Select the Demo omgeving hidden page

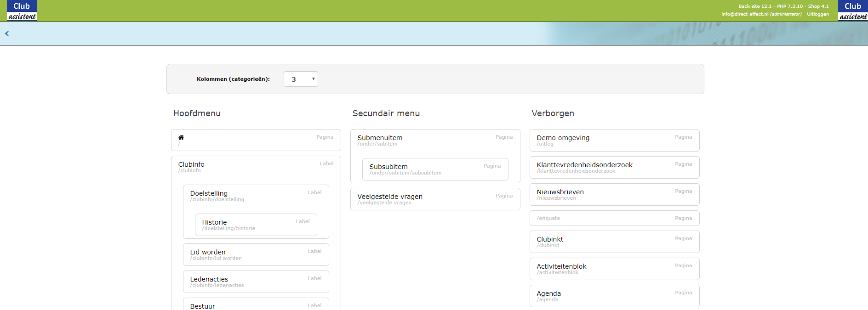click(563, 138)
